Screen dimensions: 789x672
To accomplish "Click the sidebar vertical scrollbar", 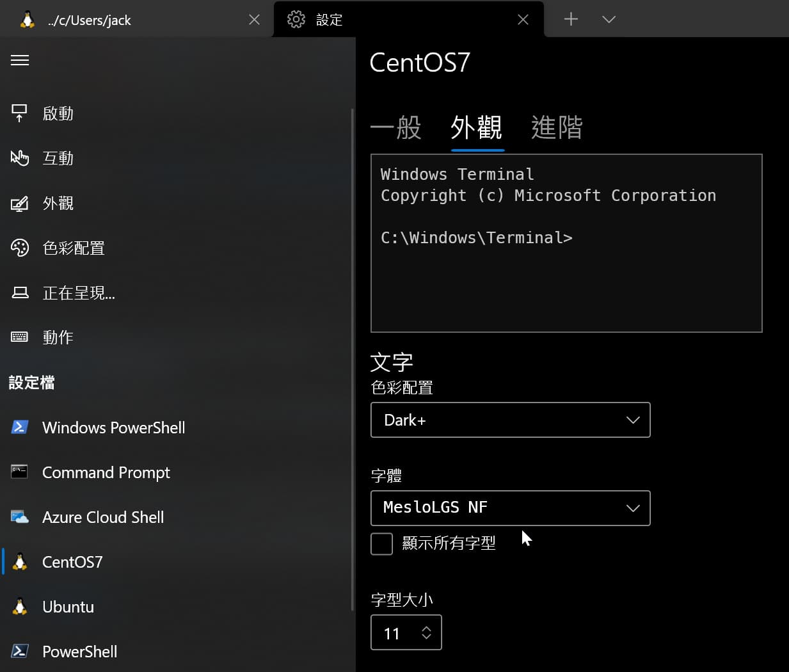I will (x=352, y=360).
